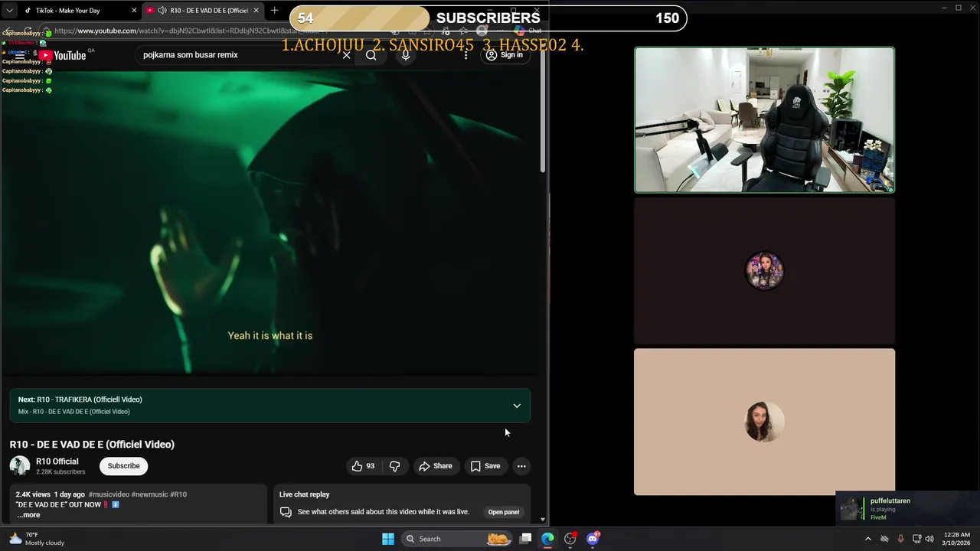
Task: Open the YouTube guide hamburger menu
Action: (20, 55)
